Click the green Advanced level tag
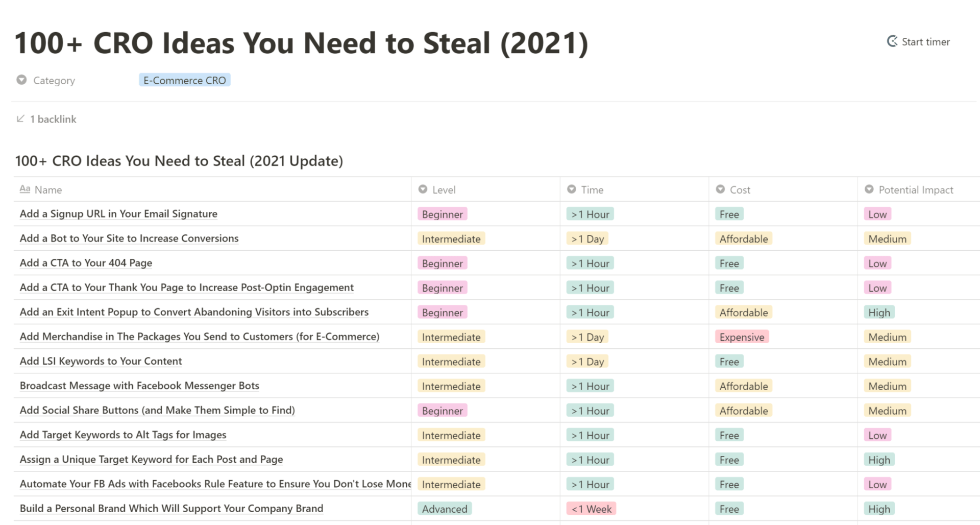The height and width of the screenshot is (525, 980). coord(445,509)
